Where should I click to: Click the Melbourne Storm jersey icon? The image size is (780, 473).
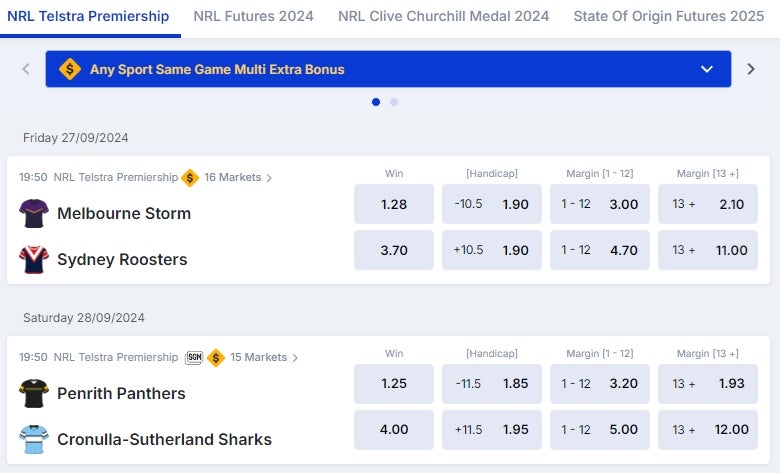(34, 213)
